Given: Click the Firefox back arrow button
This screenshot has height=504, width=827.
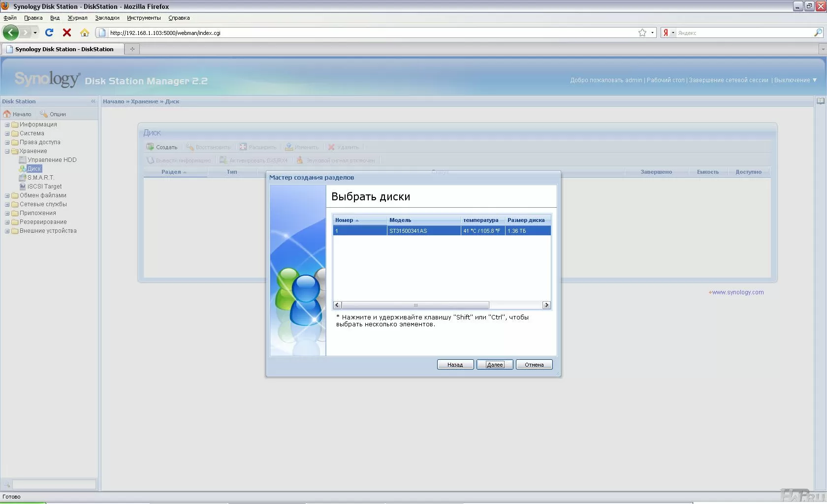Looking at the screenshot, I should [x=10, y=32].
